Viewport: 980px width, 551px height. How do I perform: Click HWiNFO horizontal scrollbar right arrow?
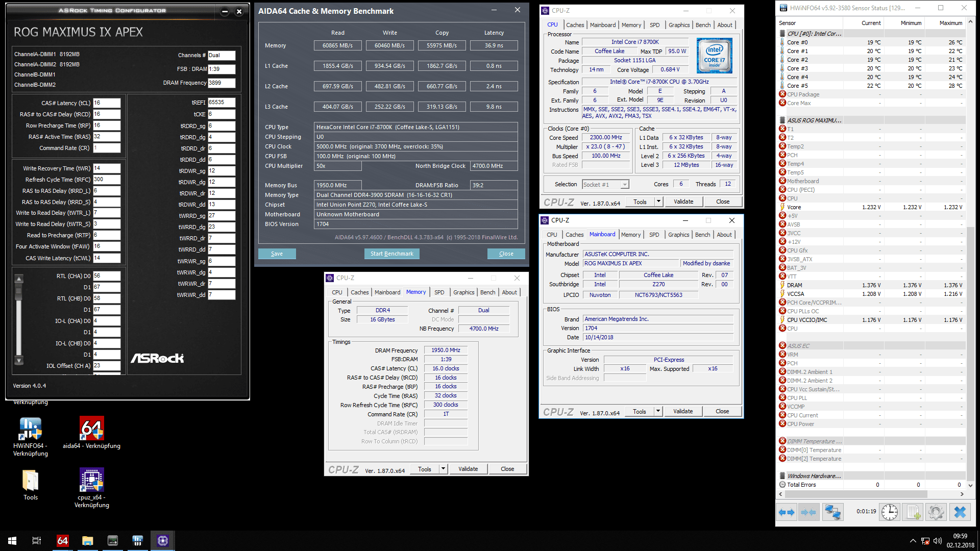pyautogui.click(x=962, y=494)
